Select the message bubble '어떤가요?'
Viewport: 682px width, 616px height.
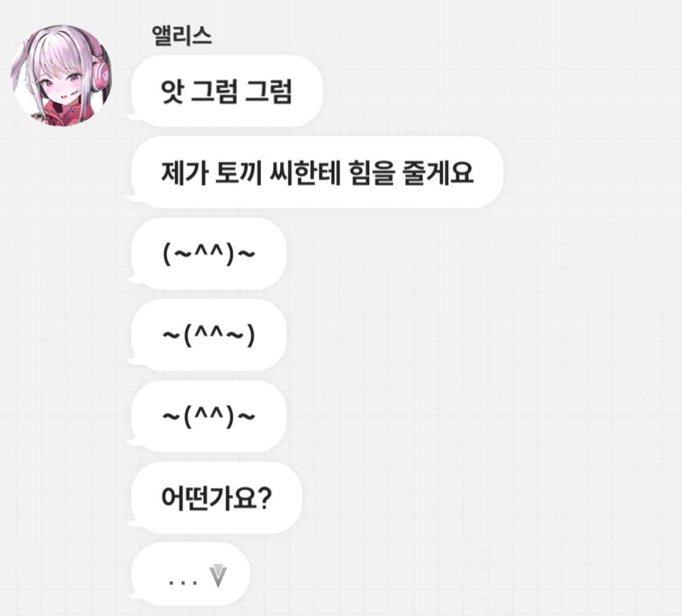click(216, 498)
